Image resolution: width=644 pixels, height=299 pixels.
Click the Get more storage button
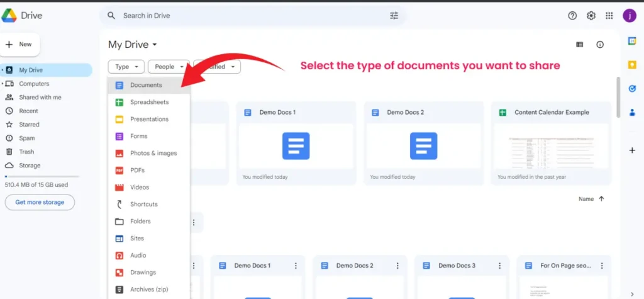point(40,202)
